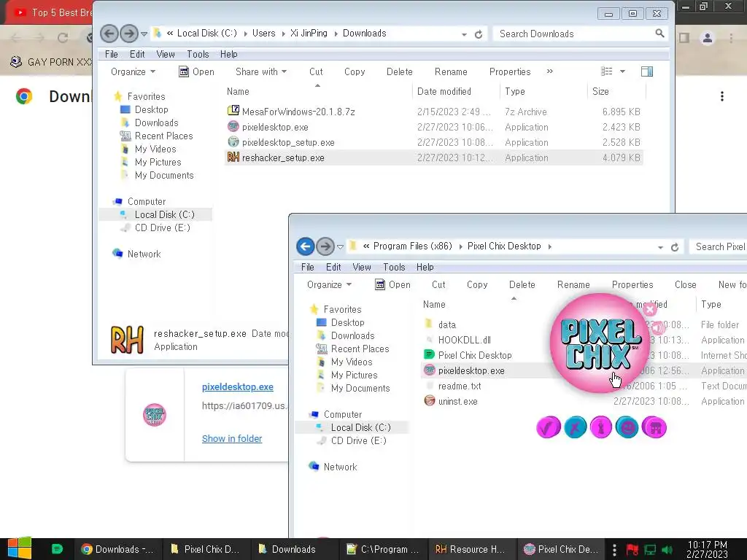Open the pixeldesktop.exe link in Chrome downloads page
The image size is (747, 560).
(238, 387)
